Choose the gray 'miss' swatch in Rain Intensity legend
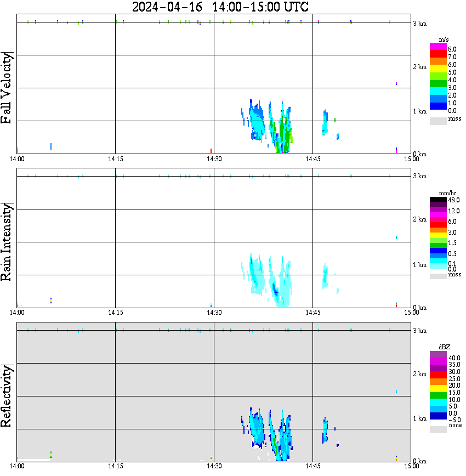 [x=438, y=276]
